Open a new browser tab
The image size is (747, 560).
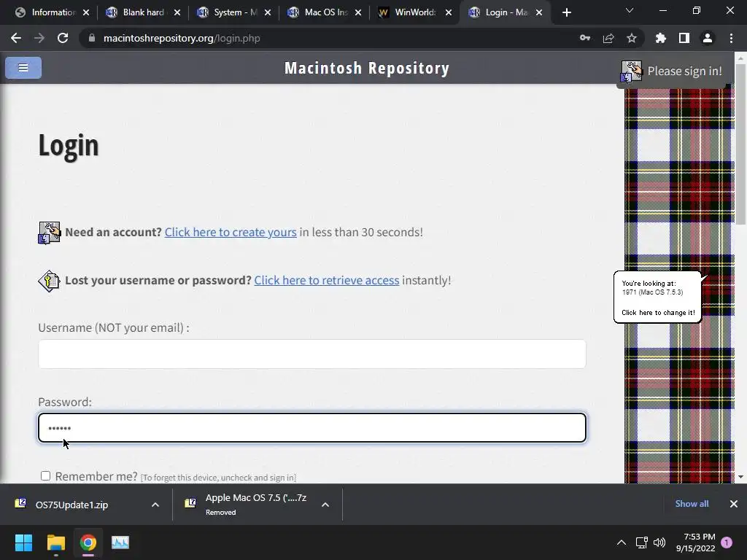[566, 12]
